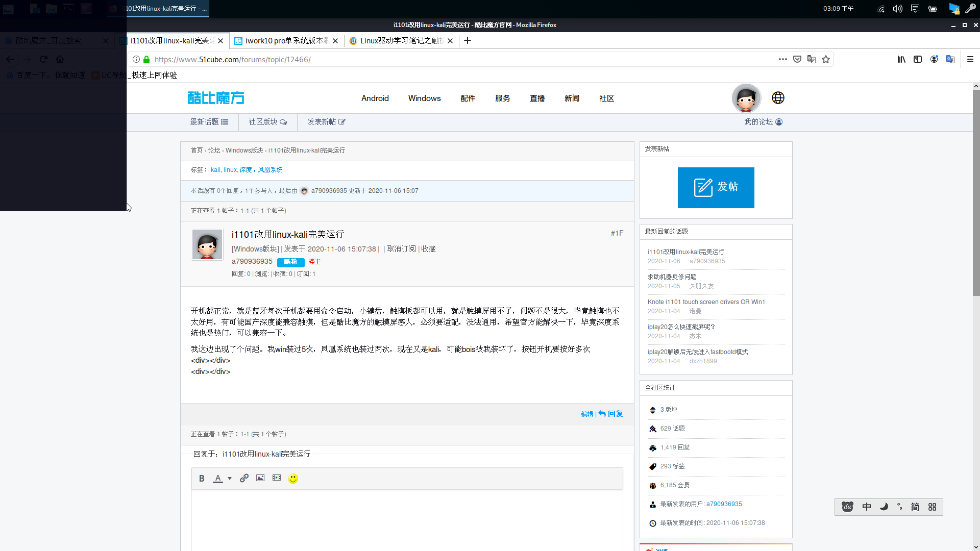Open the emoji smiley picker
Image resolution: width=980 pixels, height=551 pixels.
tap(293, 479)
